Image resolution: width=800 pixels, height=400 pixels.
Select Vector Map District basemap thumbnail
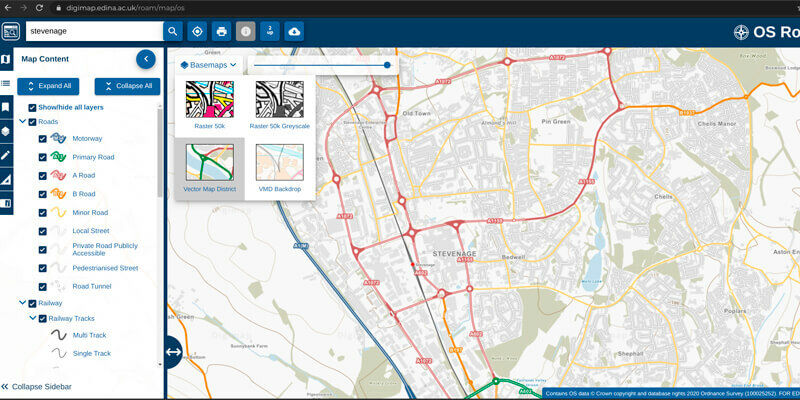click(210, 162)
